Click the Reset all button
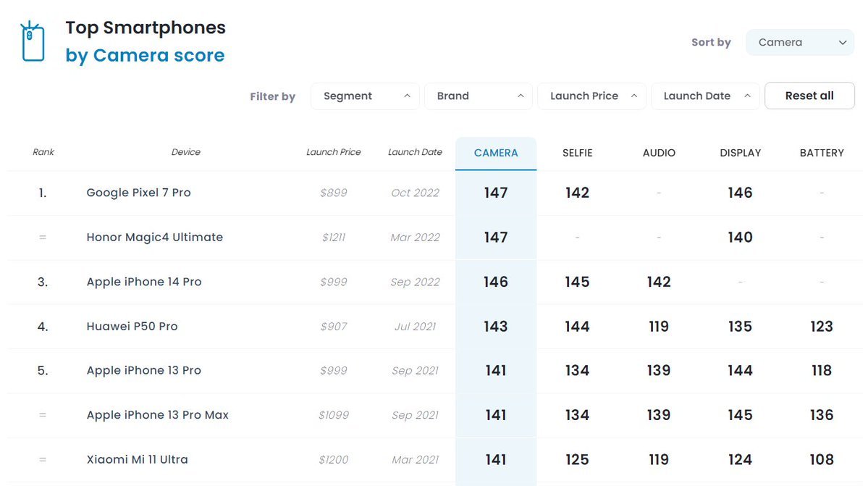 pos(809,96)
